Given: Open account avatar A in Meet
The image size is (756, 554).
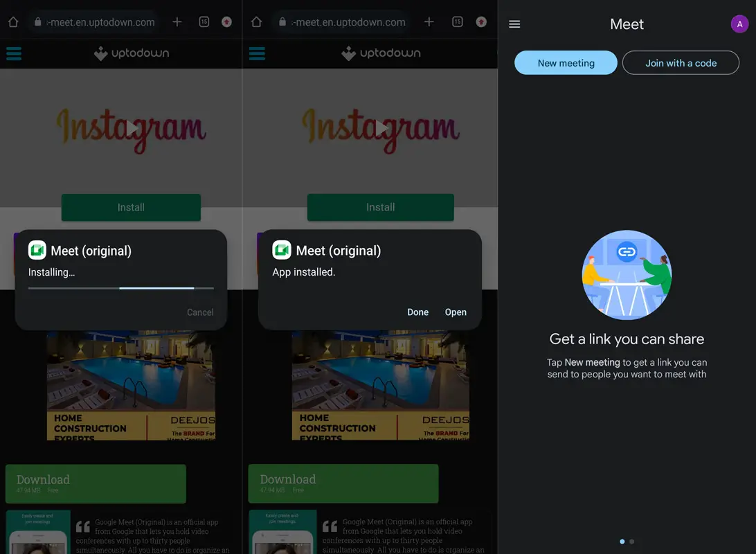Looking at the screenshot, I should pos(739,24).
